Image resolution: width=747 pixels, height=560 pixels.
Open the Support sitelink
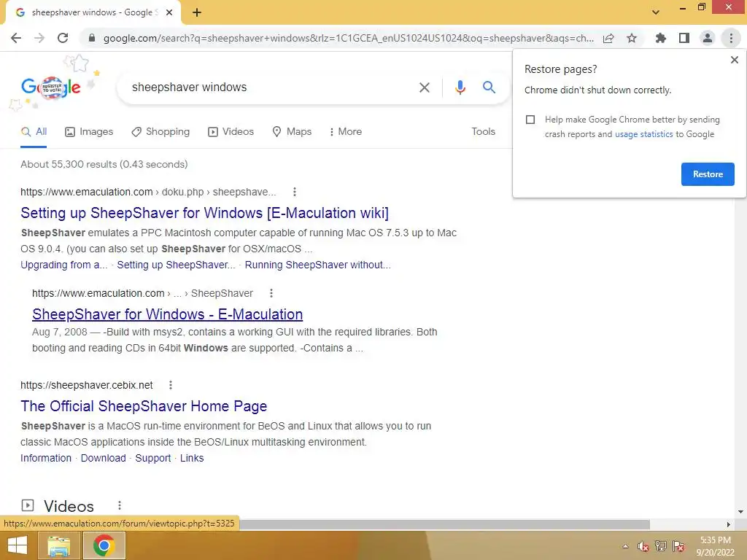(153, 458)
